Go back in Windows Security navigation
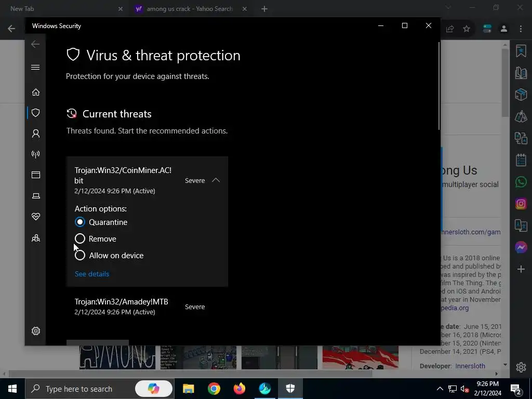 coord(35,44)
